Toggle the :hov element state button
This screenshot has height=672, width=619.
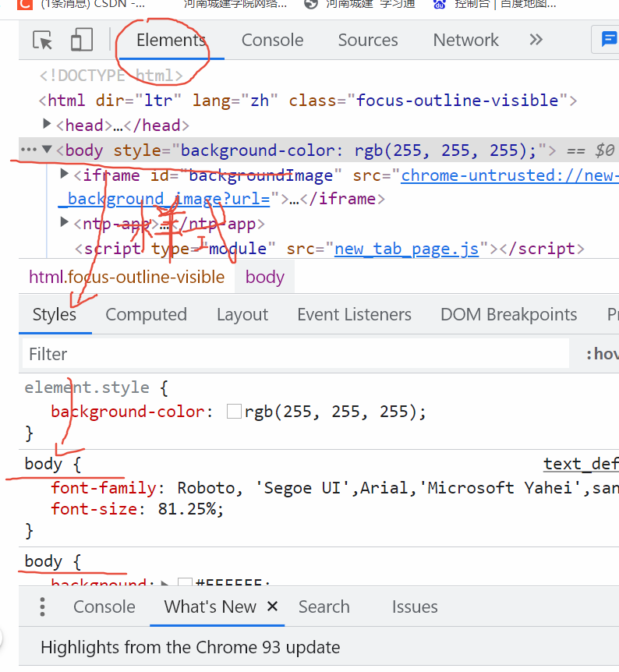[x=603, y=354]
